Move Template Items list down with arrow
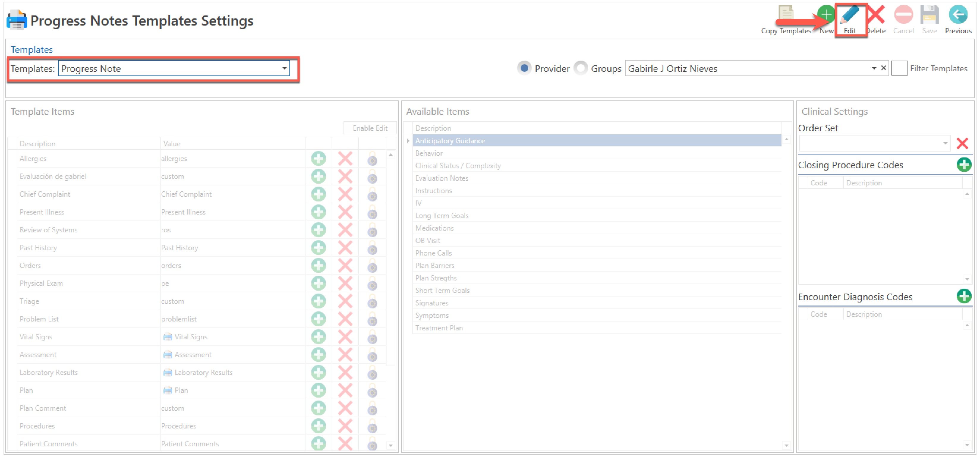 click(x=390, y=445)
